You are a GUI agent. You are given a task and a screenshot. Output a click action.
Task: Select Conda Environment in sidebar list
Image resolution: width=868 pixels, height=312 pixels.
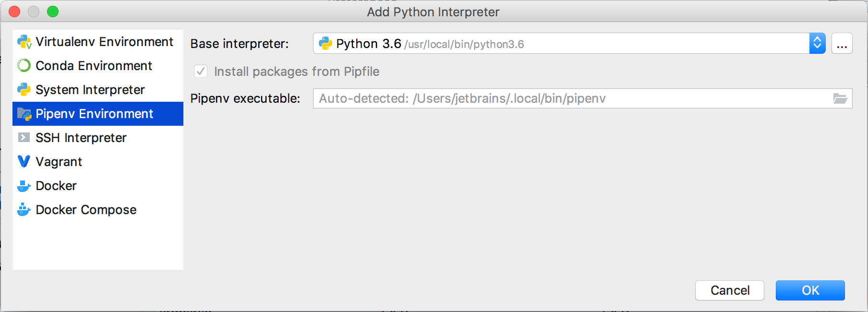pos(94,66)
